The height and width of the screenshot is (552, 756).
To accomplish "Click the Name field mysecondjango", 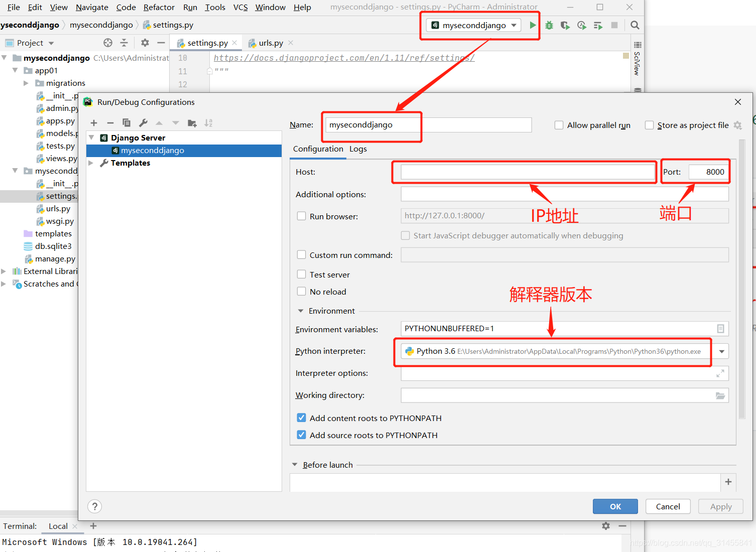I will coord(428,125).
